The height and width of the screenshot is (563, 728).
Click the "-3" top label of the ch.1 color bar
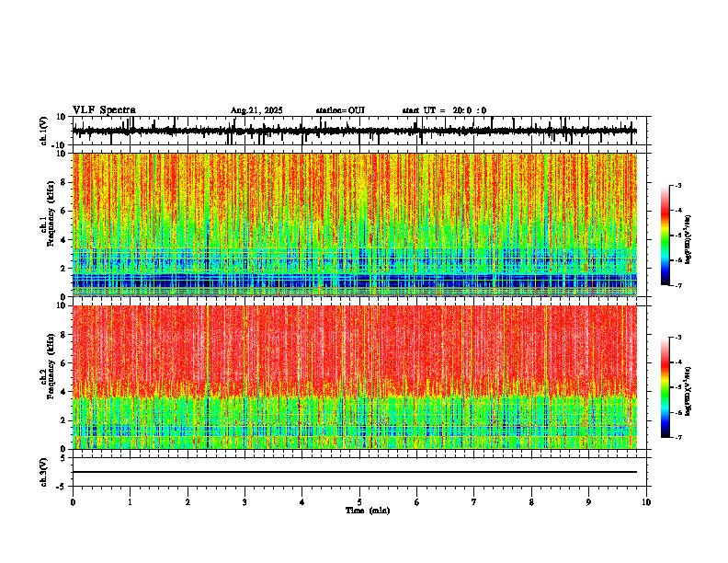point(677,186)
